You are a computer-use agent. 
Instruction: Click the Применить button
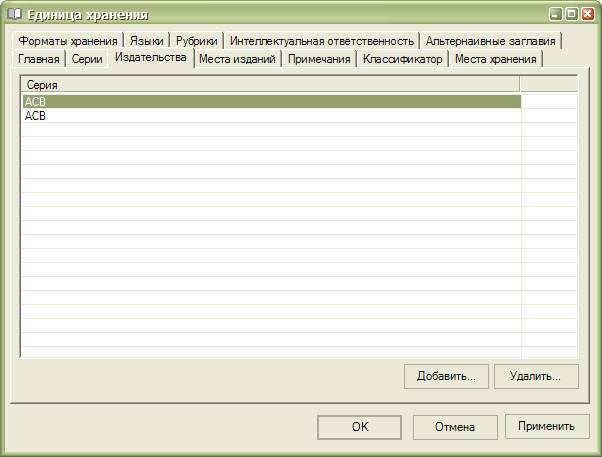coord(546,427)
